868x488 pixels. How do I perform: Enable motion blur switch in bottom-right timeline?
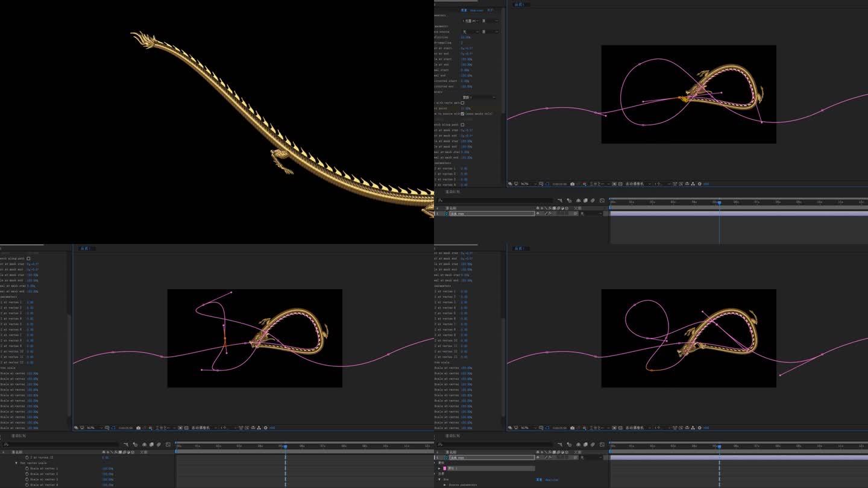tap(593, 445)
